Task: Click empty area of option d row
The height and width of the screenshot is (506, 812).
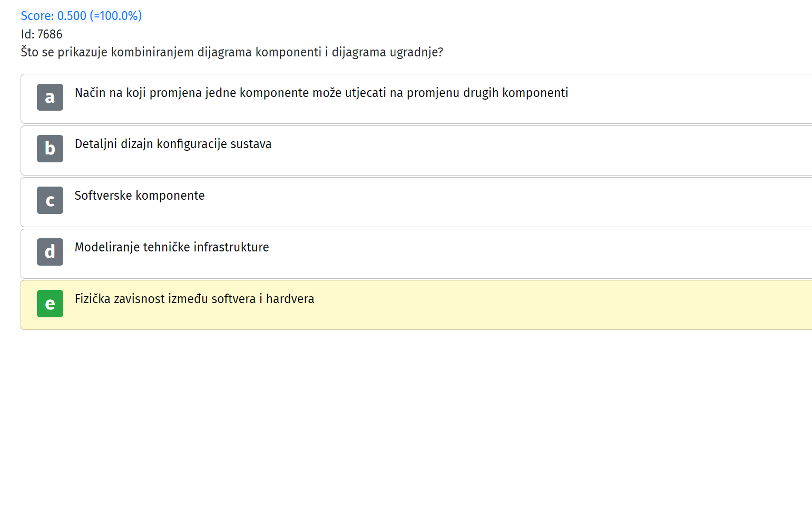Action: click(x=527, y=254)
